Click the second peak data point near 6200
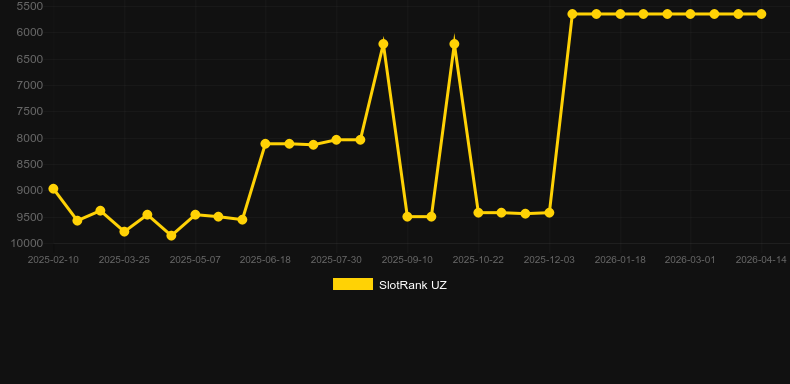Screen dimensions: 790x384 (x=454, y=44)
